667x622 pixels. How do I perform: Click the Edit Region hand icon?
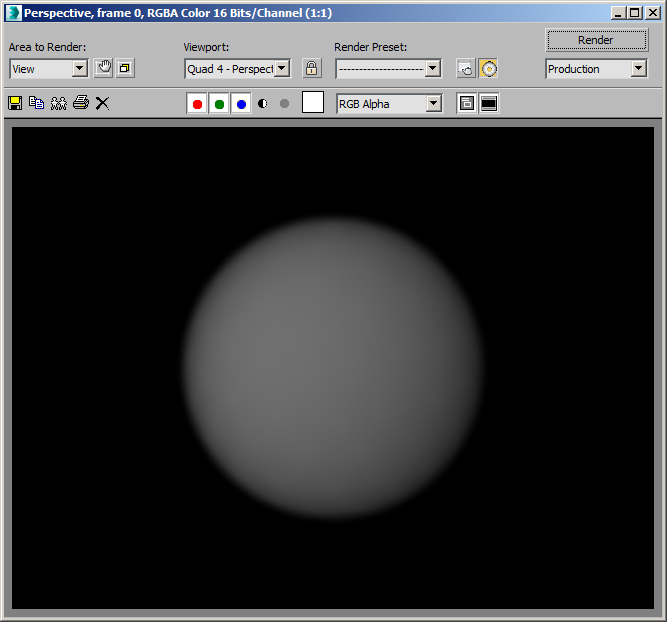pos(103,68)
